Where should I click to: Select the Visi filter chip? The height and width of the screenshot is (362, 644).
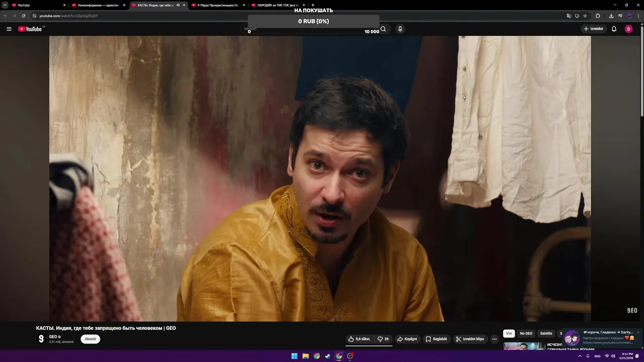pos(509,333)
